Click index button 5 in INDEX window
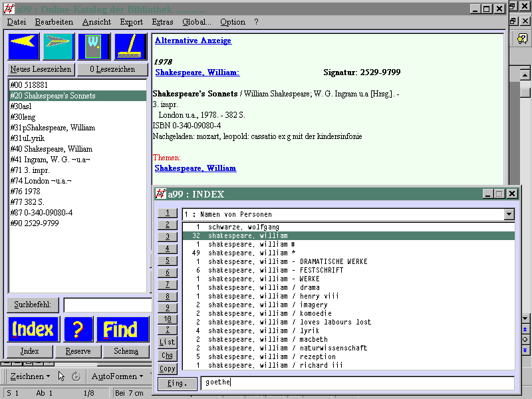Viewport: 532px width, 399px height. [168, 261]
